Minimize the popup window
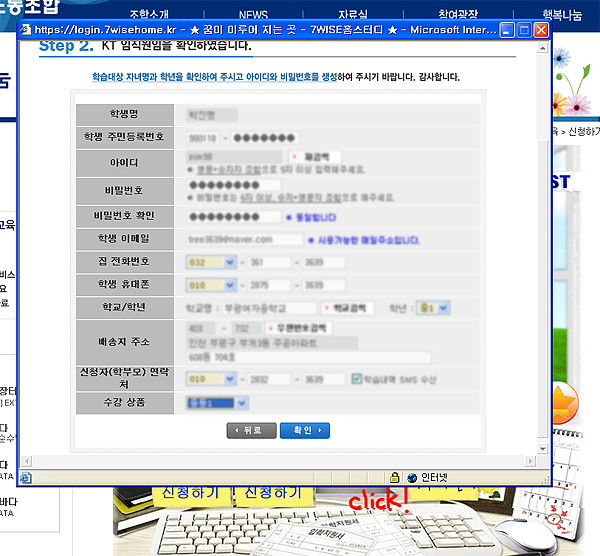Screen dimensions: 600x556 click(507, 30)
